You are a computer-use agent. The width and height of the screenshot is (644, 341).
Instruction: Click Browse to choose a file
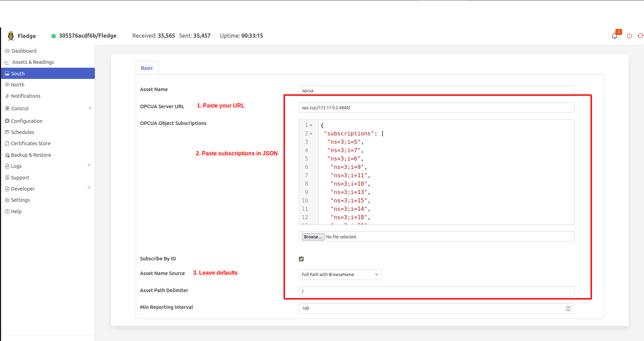(x=313, y=237)
